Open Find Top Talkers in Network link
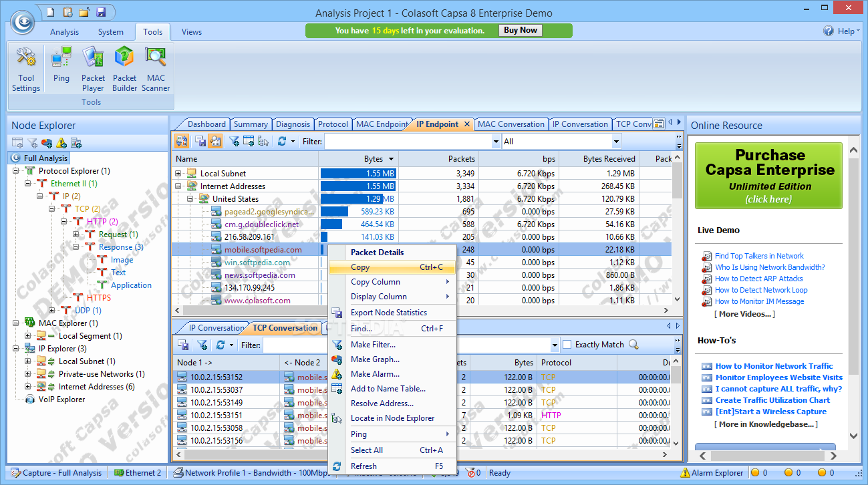 click(759, 256)
